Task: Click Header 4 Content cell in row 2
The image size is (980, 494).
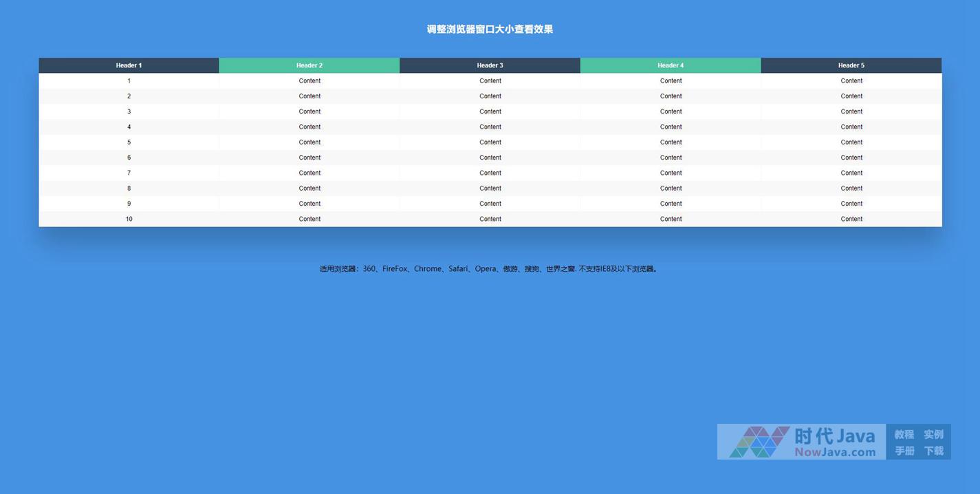Action: click(671, 96)
